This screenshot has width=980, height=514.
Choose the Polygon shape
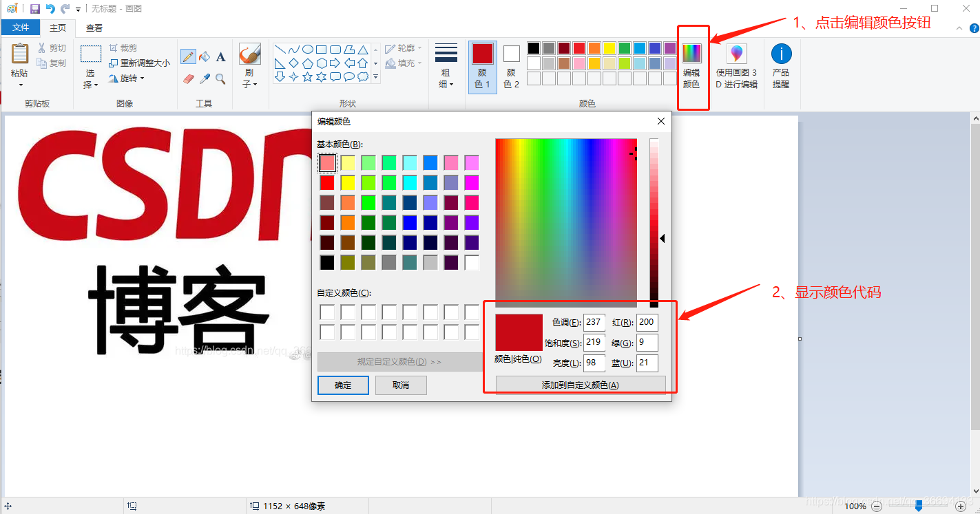pyautogui.click(x=349, y=50)
